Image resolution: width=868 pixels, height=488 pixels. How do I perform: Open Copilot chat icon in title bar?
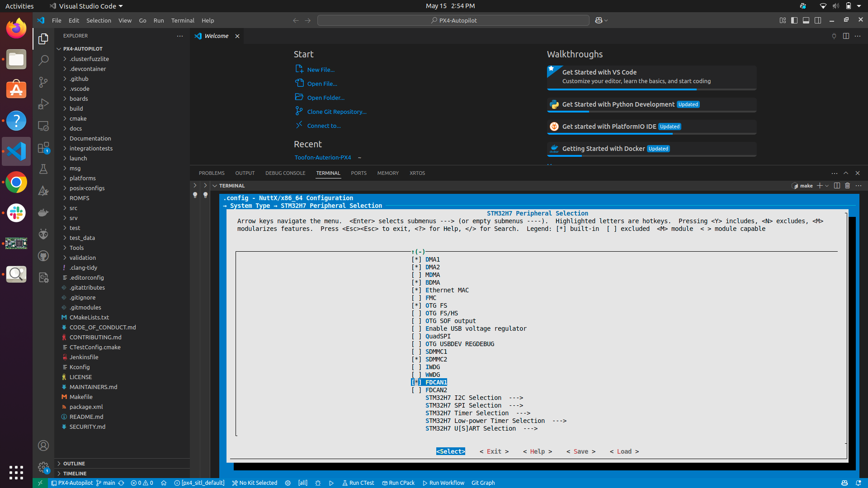pyautogui.click(x=599, y=20)
